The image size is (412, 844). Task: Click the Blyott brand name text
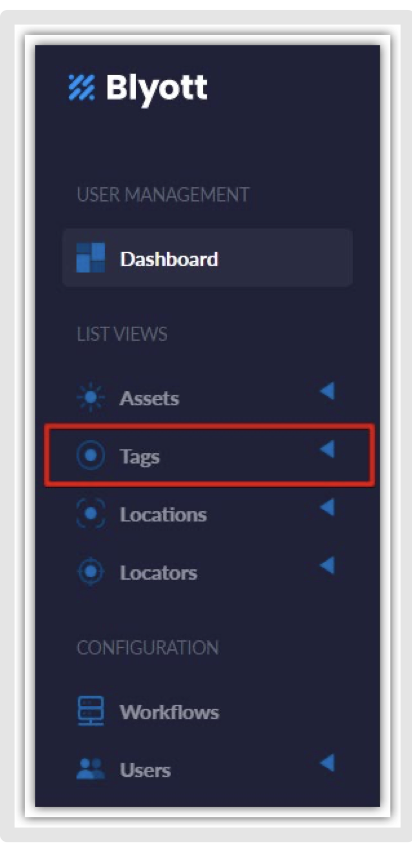pos(157,88)
